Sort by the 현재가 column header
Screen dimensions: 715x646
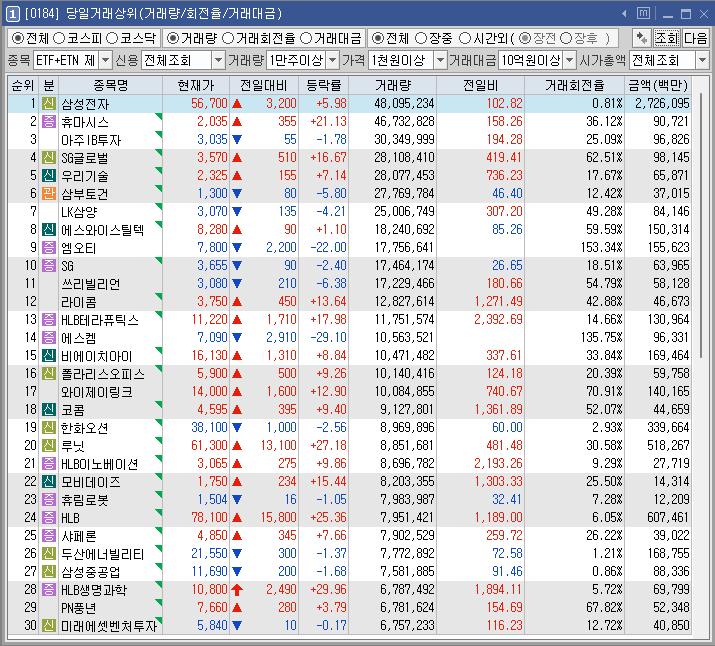point(196,86)
